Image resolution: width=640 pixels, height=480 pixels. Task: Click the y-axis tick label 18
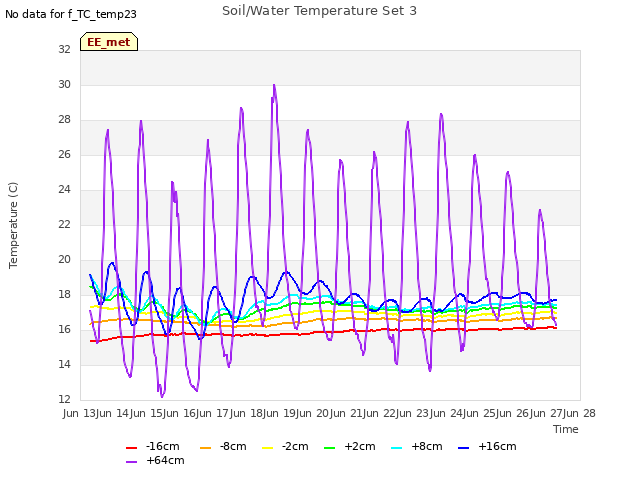[x=64, y=294]
